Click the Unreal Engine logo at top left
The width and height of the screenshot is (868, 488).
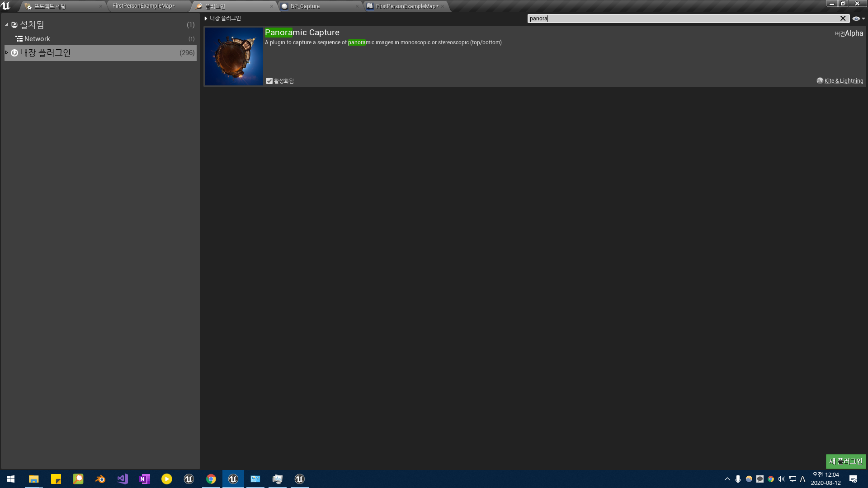[x=6, y=6]
